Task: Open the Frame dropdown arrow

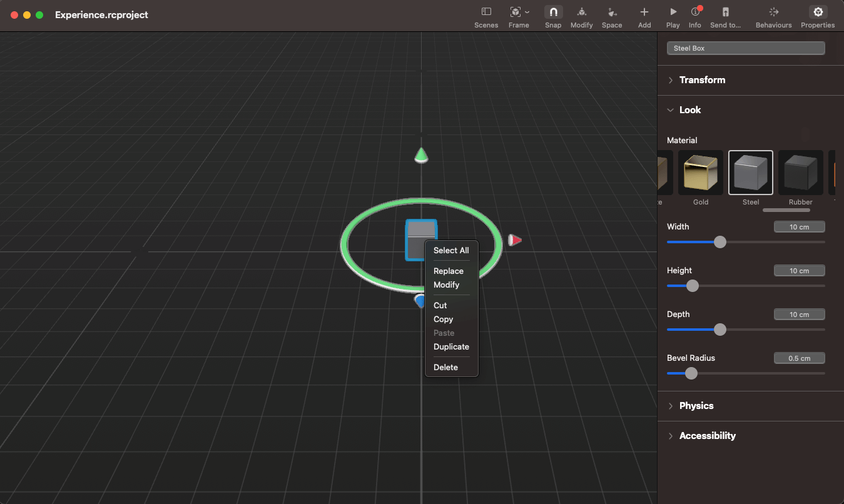Action: (x=527, y=12)
